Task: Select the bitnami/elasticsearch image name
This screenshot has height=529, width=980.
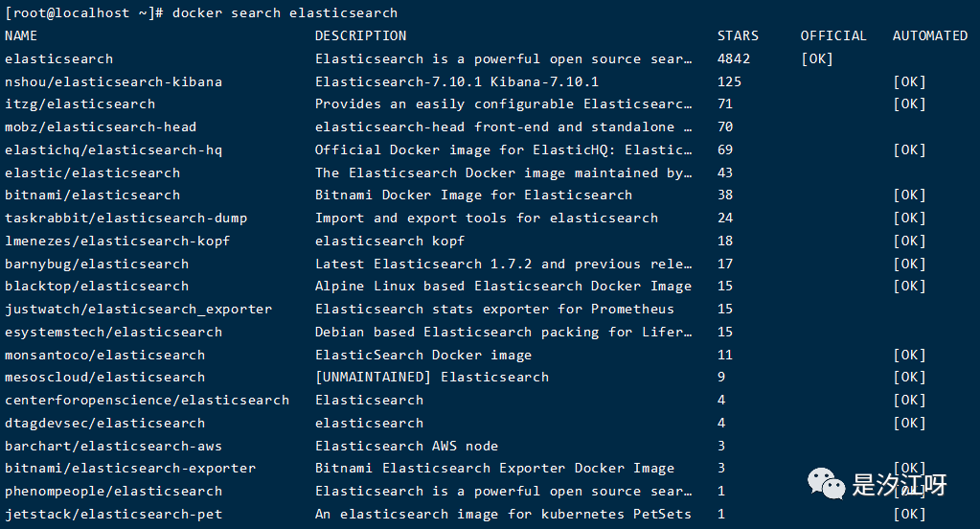Action: pyautogui.click(x=92, y=195)
